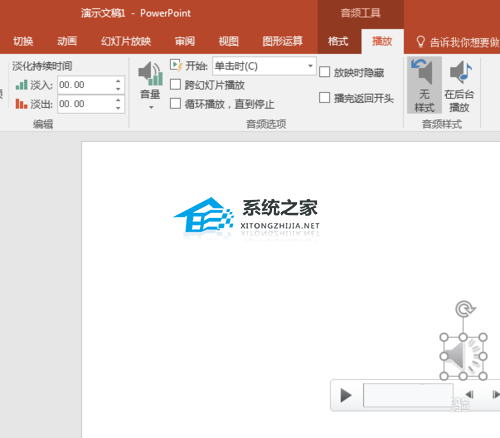Decrease the 淡入 fade in duration

[118, 89]
